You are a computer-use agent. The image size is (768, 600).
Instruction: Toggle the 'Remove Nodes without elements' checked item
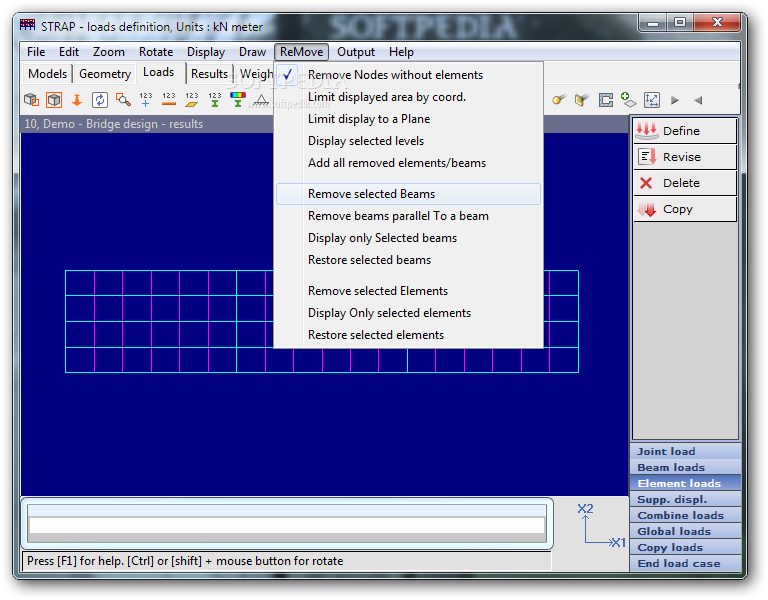coord(408,75)
